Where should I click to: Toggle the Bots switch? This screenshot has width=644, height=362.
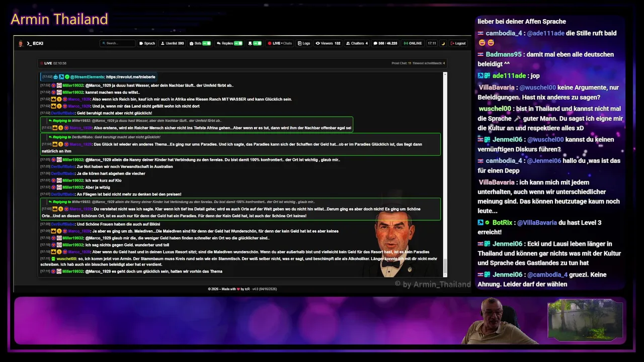point(206,43)
